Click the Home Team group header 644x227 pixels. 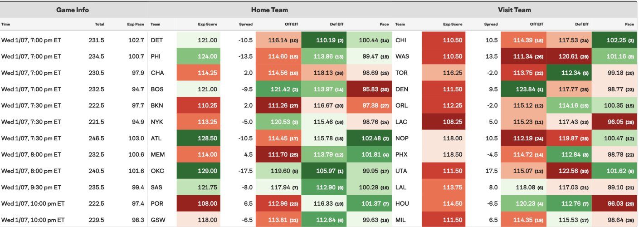tap(269, 10)
